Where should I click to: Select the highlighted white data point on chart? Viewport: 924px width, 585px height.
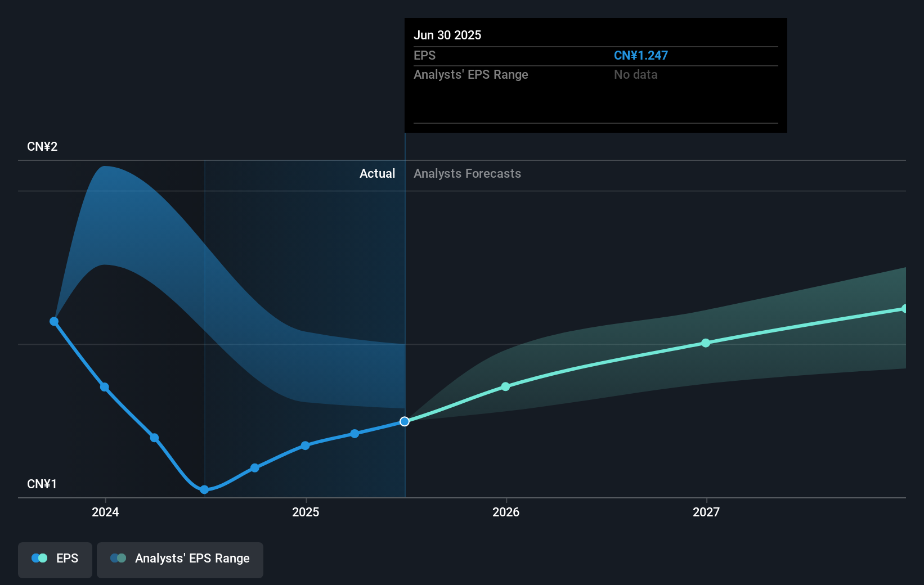[405, 421]
